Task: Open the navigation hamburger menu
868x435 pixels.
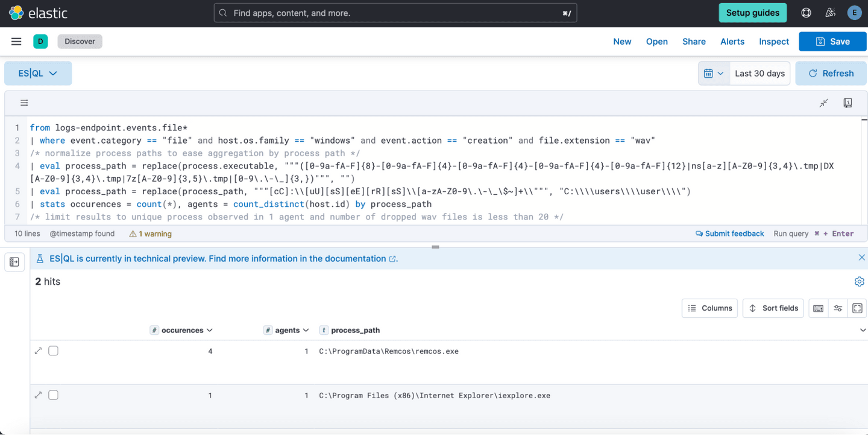Action: point(16,41)
